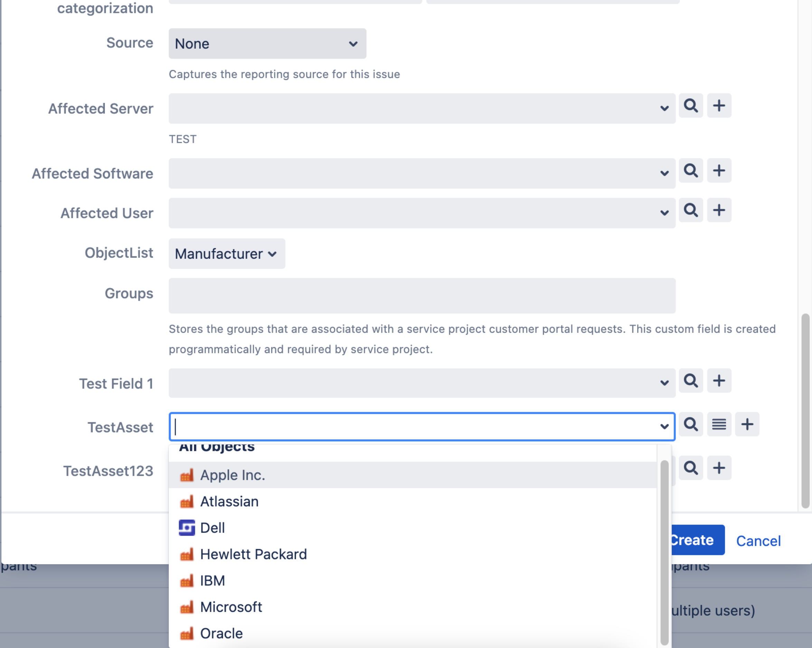
Task: Click the factory icon next to Oracle
Action: (x=187, y=633)
